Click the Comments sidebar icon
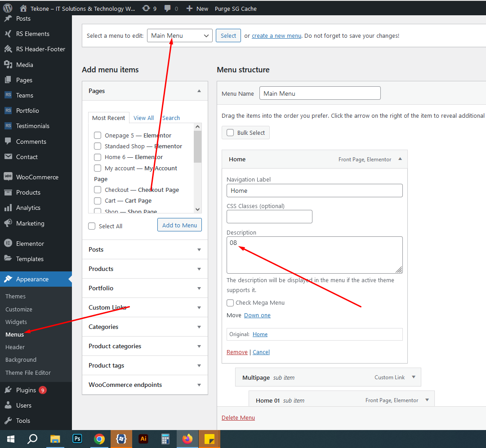486x448 pixels. pyautogui.click(x=8, y=141)
